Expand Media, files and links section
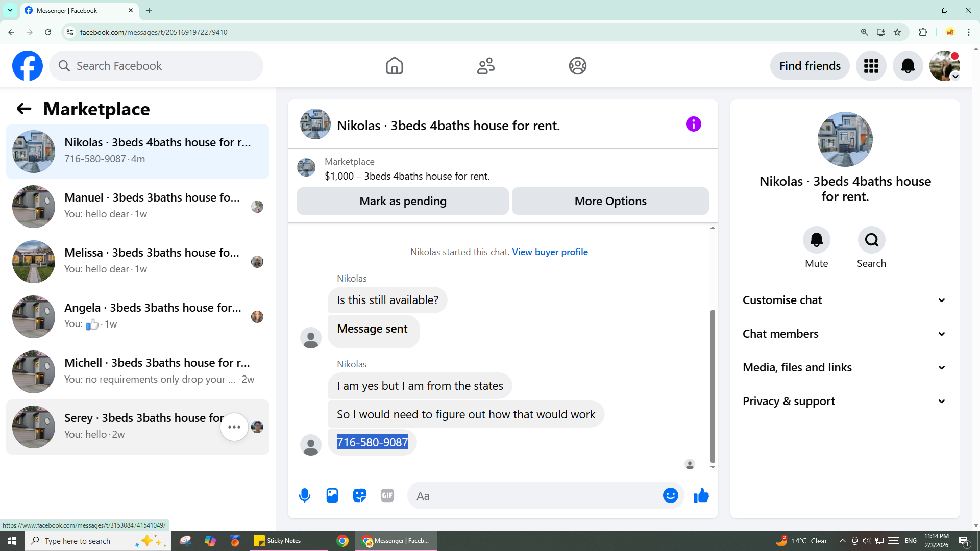This screenshot has height=551, width=980. 844,367
